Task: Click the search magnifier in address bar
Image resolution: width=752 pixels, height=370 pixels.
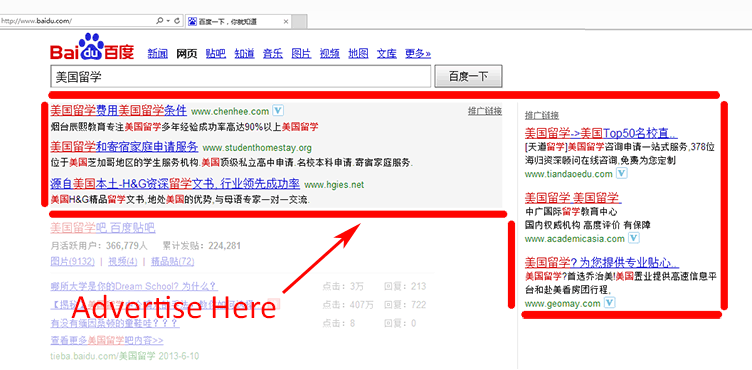Action: [x=160, y=21]
